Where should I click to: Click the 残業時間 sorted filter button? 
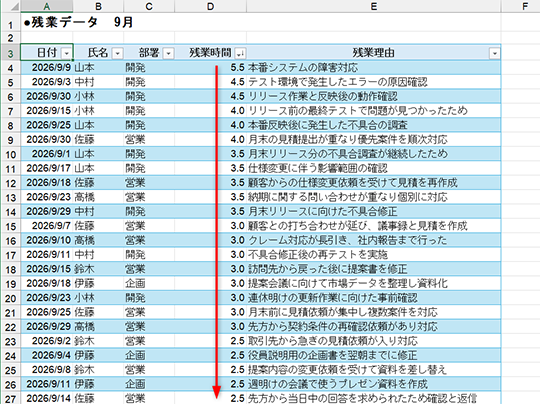tap(240, 53)
